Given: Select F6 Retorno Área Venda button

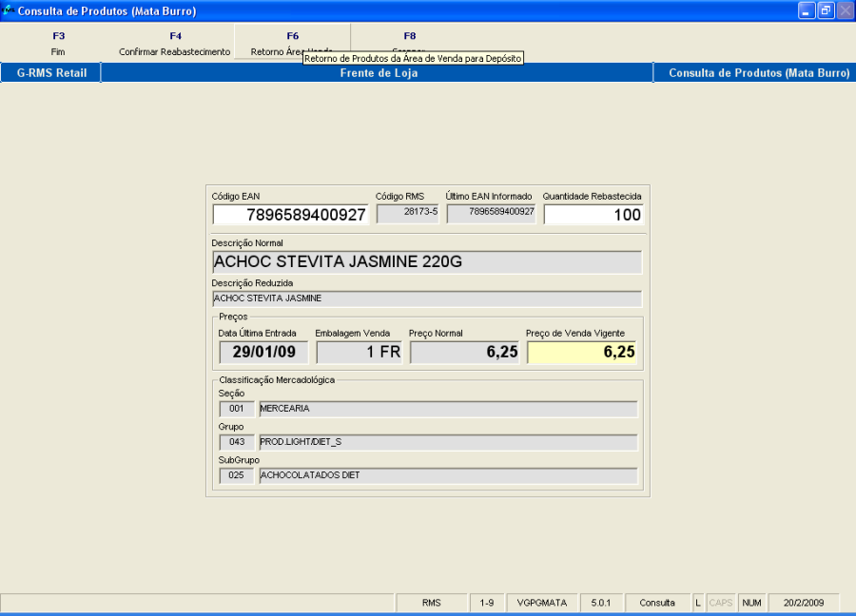Looking at the screenshot, I should pos(293,43).
